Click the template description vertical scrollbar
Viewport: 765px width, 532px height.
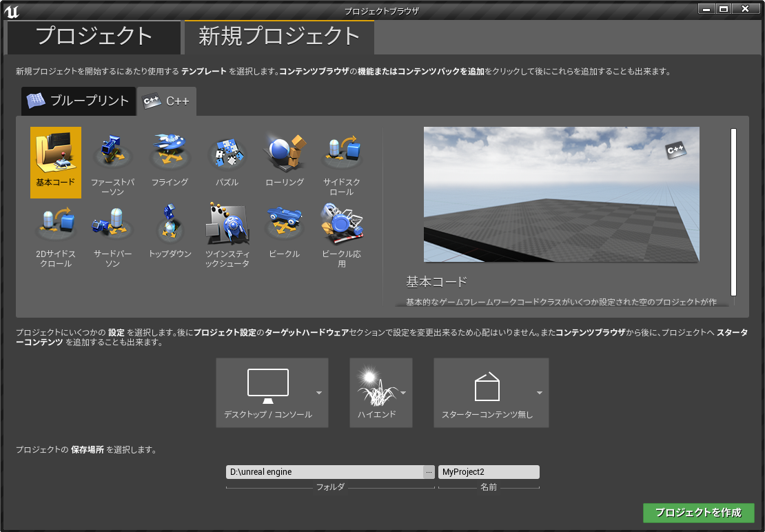coord(733,212)
